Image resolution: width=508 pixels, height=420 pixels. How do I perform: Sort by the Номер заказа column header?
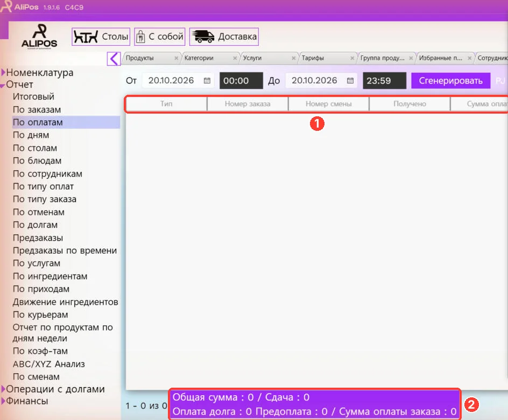coord(248,104)
